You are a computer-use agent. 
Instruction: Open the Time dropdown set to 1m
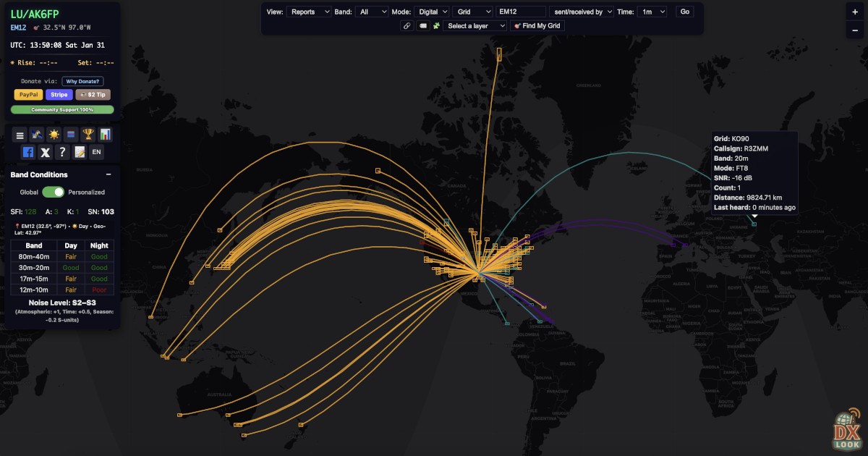click(652, 12)
